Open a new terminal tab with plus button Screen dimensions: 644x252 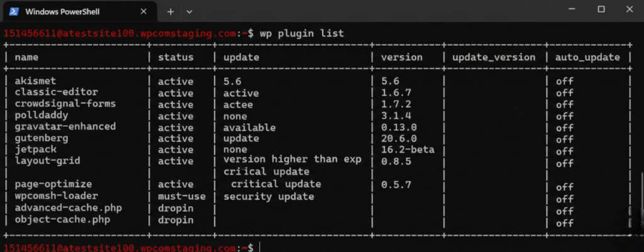pos(170,12)
